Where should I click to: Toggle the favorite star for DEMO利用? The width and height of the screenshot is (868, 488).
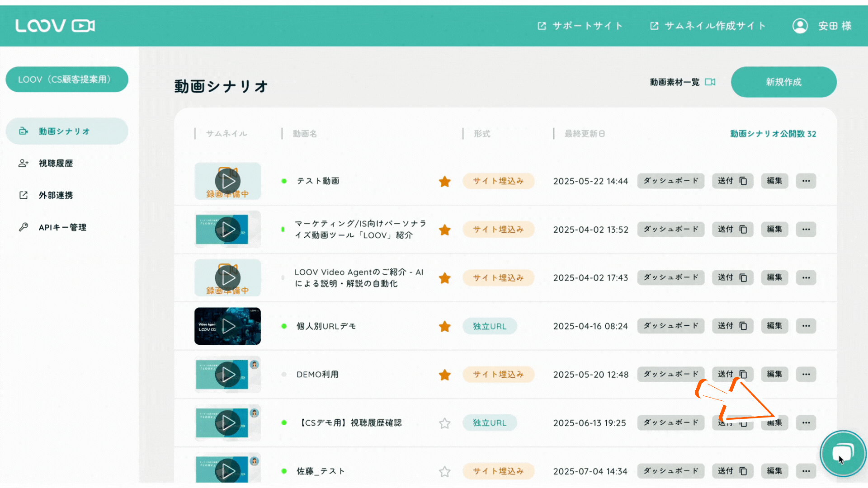(445, 375)
